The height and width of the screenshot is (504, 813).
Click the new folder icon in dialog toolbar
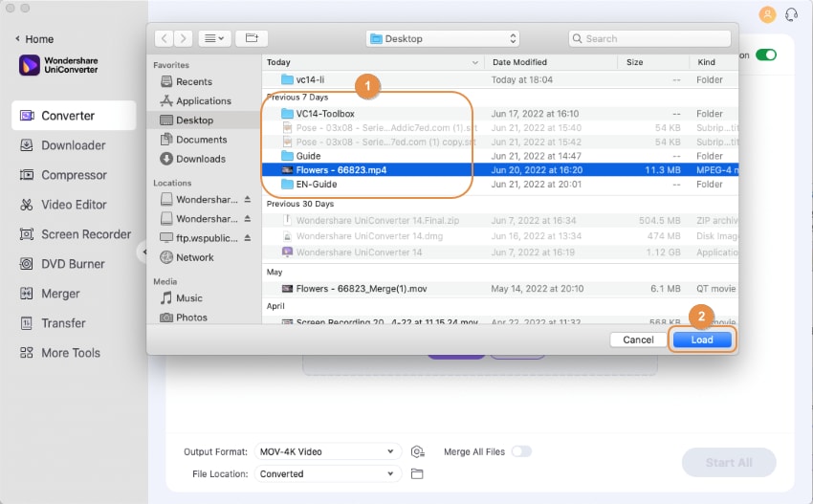click(x=252, y=38)
